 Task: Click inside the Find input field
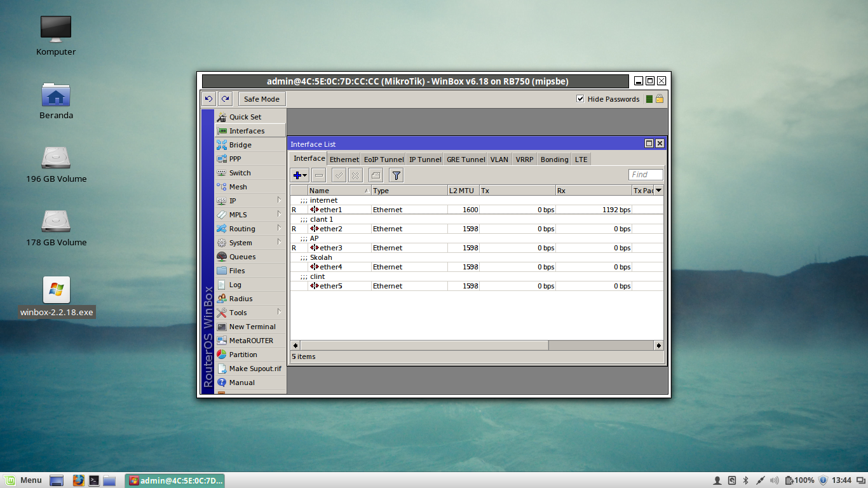[645, 174]
